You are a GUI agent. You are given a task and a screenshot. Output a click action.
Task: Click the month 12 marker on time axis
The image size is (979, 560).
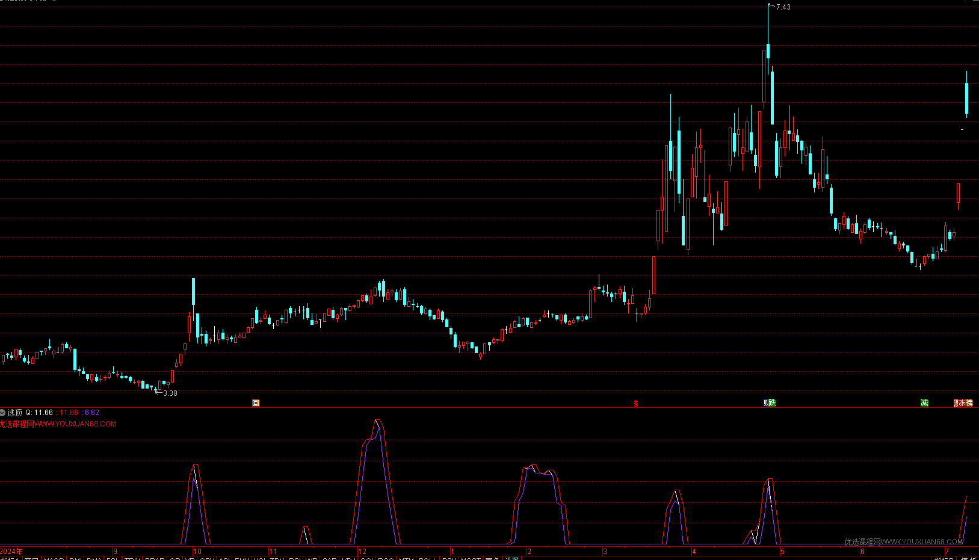pyautogui.click(x=362, y=551)
